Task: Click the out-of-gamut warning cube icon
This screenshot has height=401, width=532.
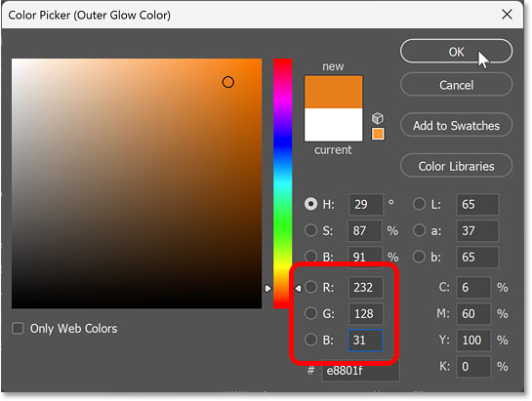Action: pos(378,118)
